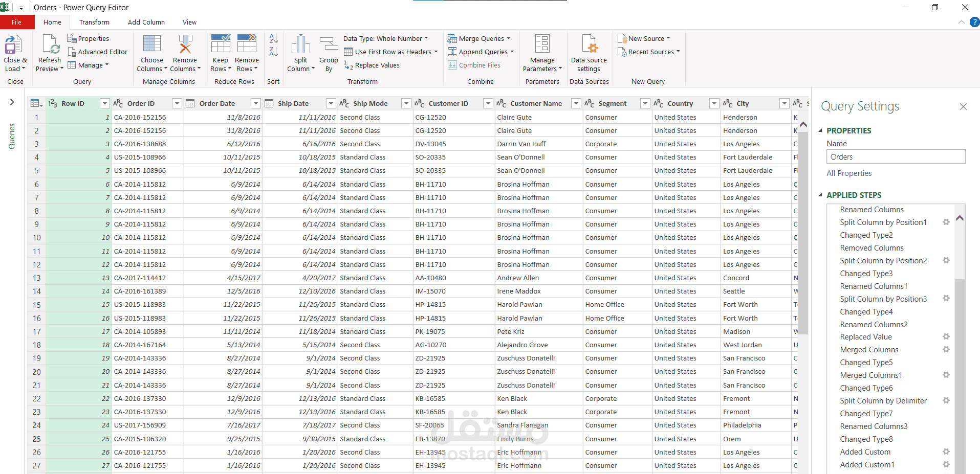
Task: Sort descending with the Z-A icon
Action: click(x=274, y=52)
